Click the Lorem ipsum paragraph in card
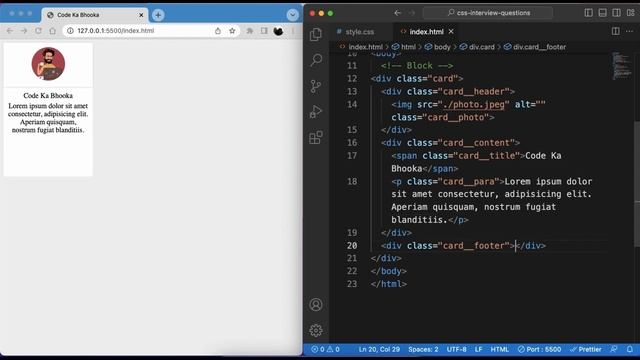 (48, 118)
